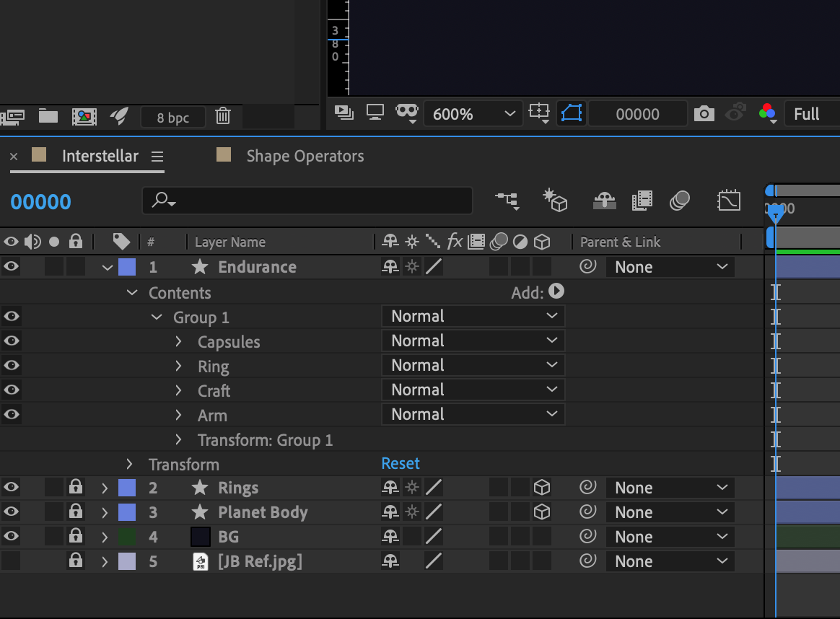Open composition mini-flowchart

coord(507,201)
